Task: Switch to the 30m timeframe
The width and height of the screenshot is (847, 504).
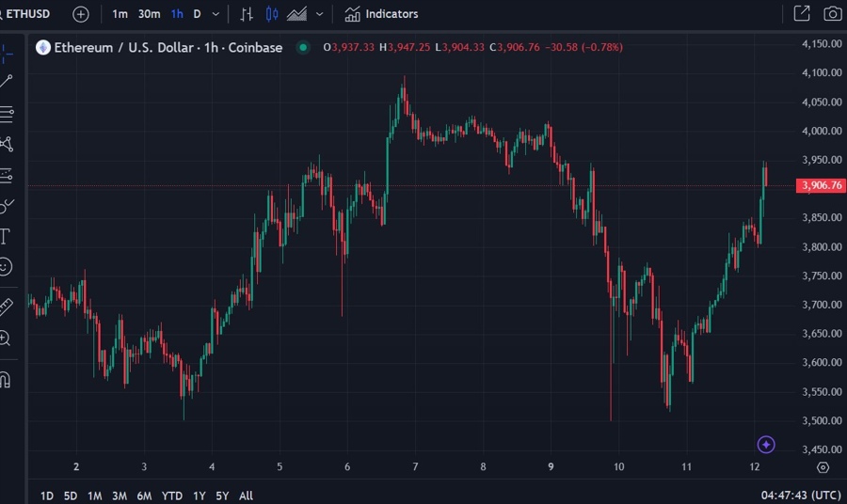Action: pyautogui.click(x=149, y=14)
